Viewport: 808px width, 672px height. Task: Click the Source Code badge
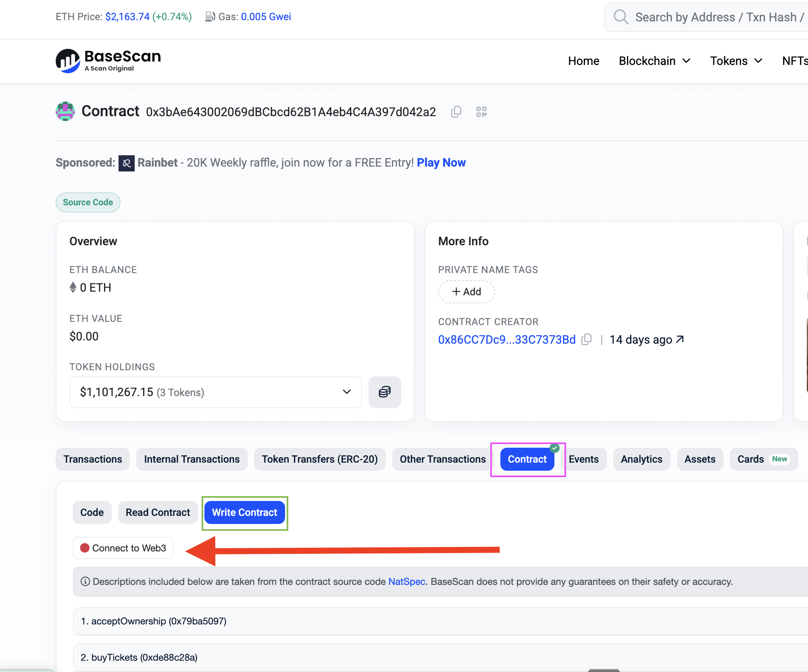pyautogui.click(x=88, y=202)
